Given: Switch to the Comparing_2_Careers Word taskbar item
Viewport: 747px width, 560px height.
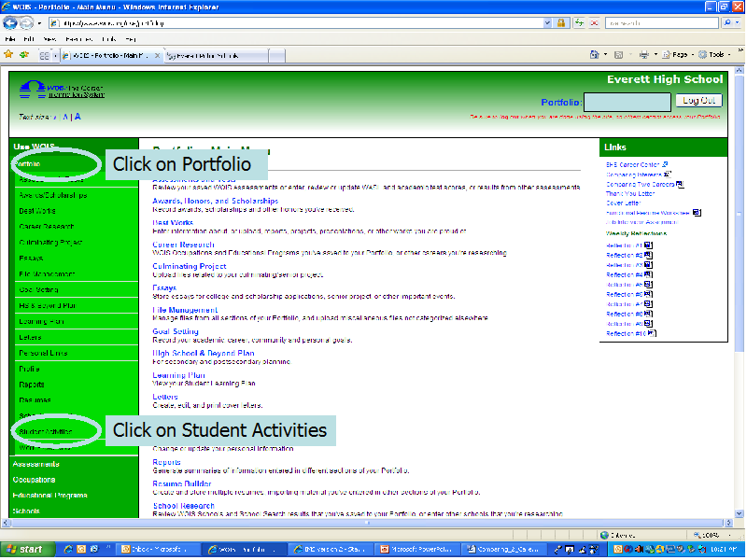Looking at the screenshot, I should (x=502, y=550).
